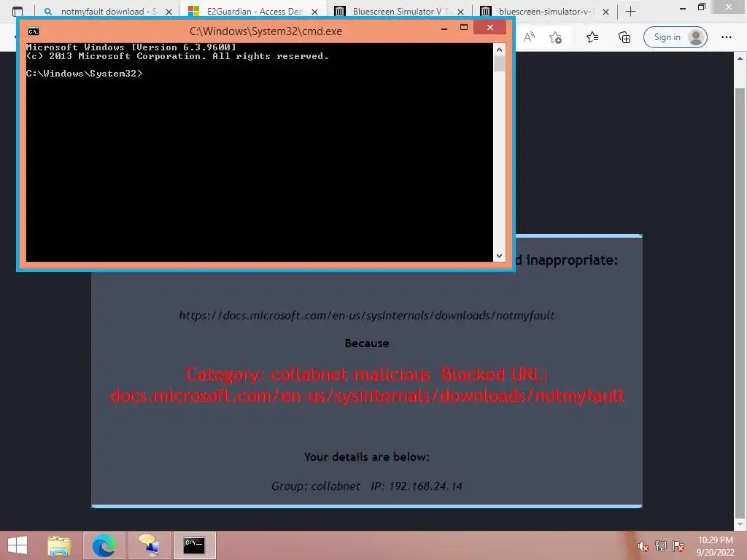Restore down the Edge browser window
747x560 pixels.
(702, 7)
